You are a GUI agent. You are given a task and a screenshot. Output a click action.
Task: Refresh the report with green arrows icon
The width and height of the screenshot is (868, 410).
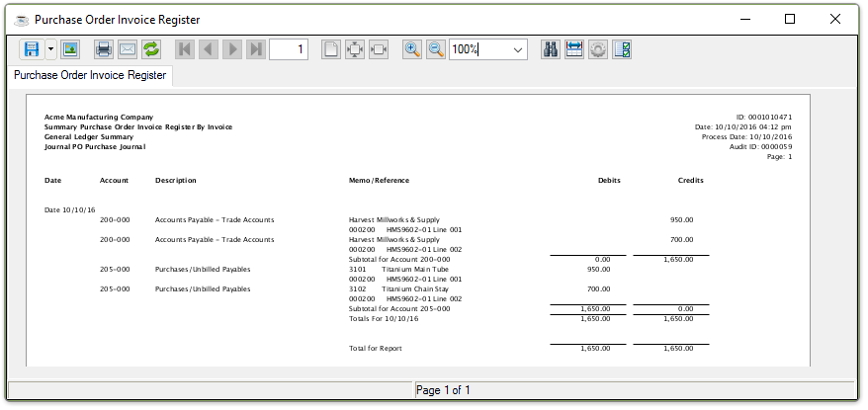tap(151, 49)
